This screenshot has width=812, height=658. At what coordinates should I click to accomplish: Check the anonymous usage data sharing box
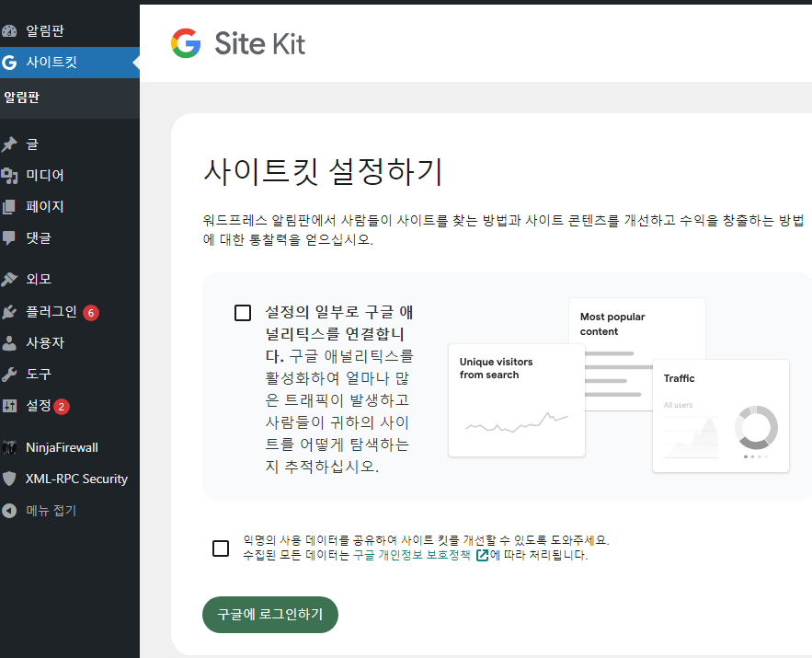221,548
